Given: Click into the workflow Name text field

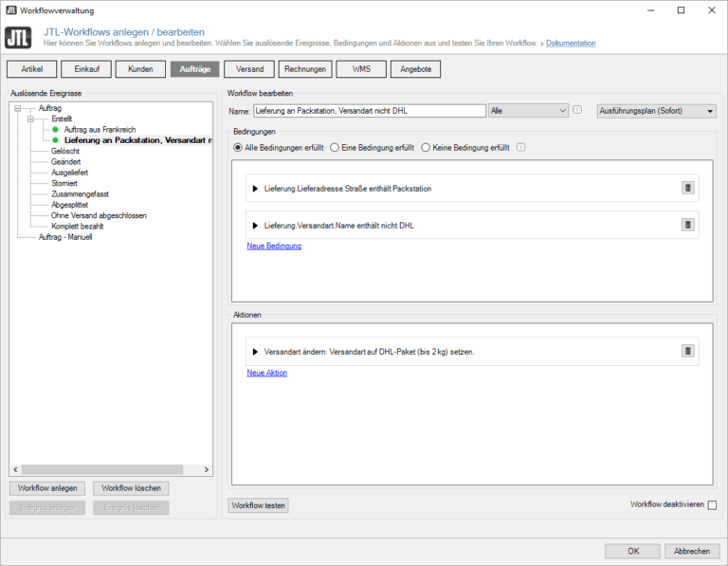Looking at the screenshot, I should (x=369, y=111).
